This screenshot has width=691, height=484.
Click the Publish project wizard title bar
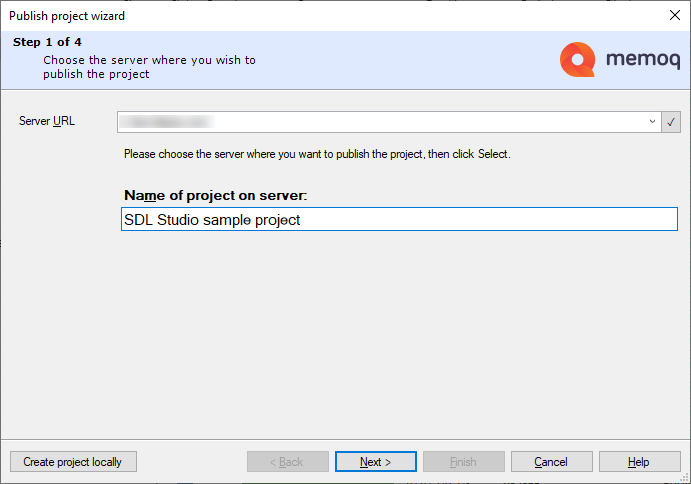(300, 16)
